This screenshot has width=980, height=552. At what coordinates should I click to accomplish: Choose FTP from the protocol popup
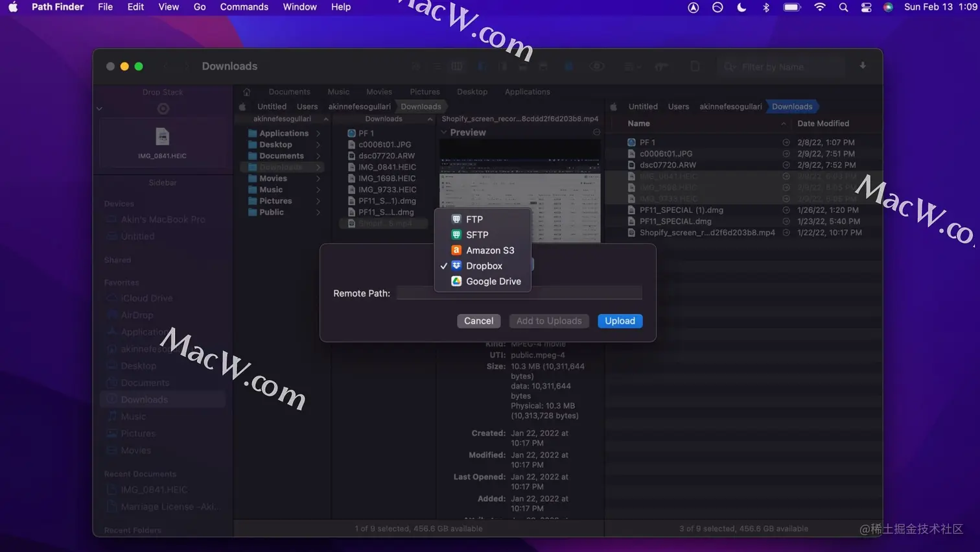tap(483, 219)
